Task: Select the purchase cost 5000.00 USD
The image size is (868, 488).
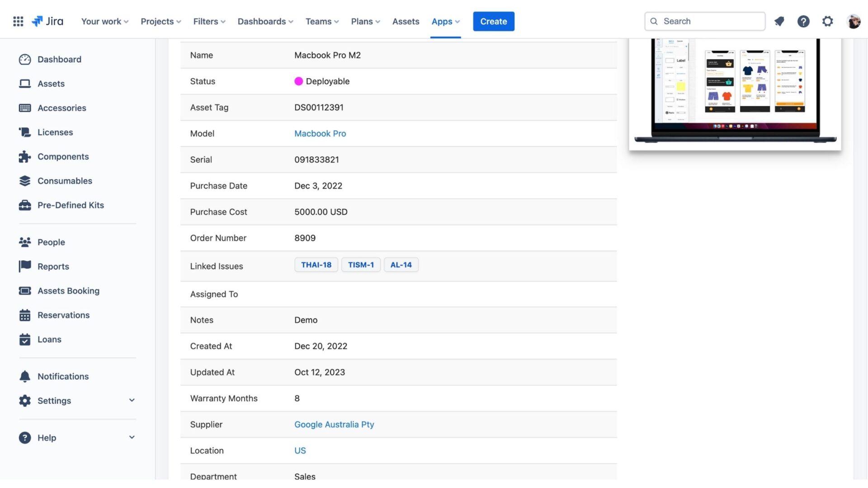Action: [321, 212]
